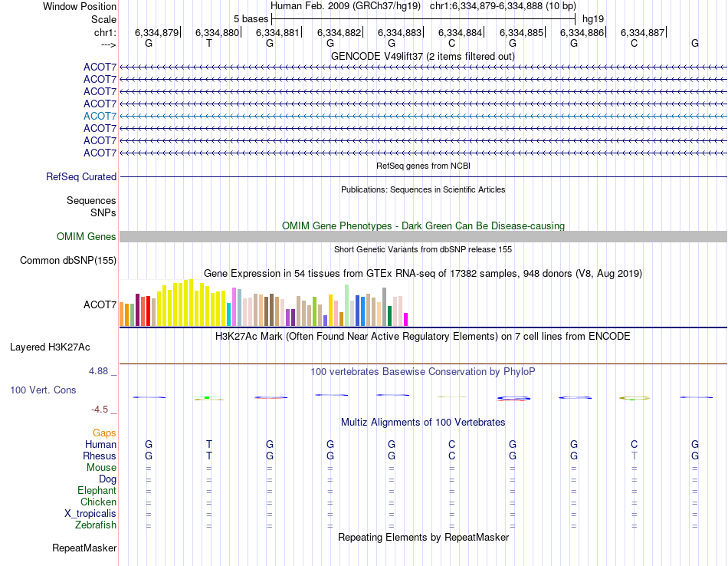This screenshot has width=728, height=566.
Task: Select the RepeatMasker track label
Action: click(84, 548)
